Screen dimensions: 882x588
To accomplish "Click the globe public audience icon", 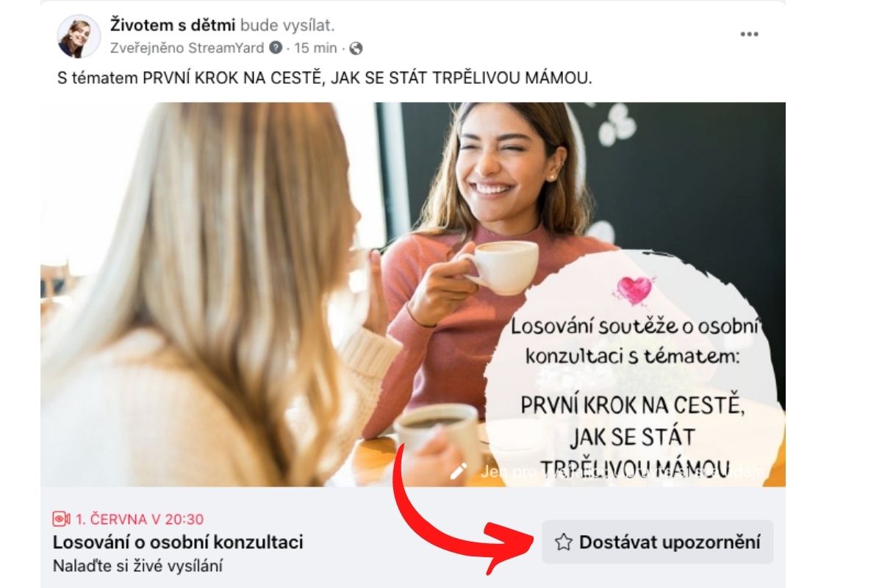I will 356,49.
